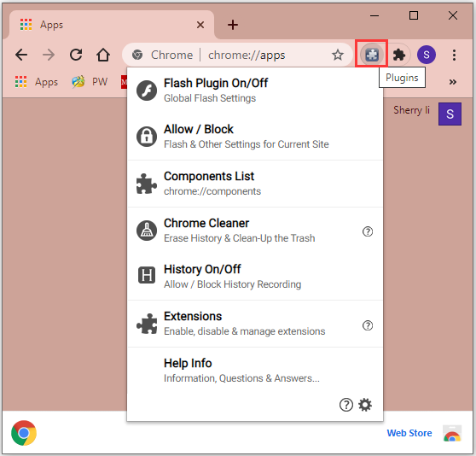Viewport: 476px width, 456px height.
Task: Bookmark this page with the star icon
Action: (x=337, y=55)
